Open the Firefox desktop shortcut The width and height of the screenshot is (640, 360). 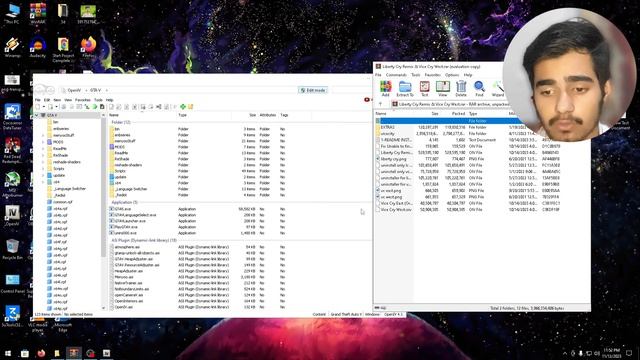click(x=89, y=47)
